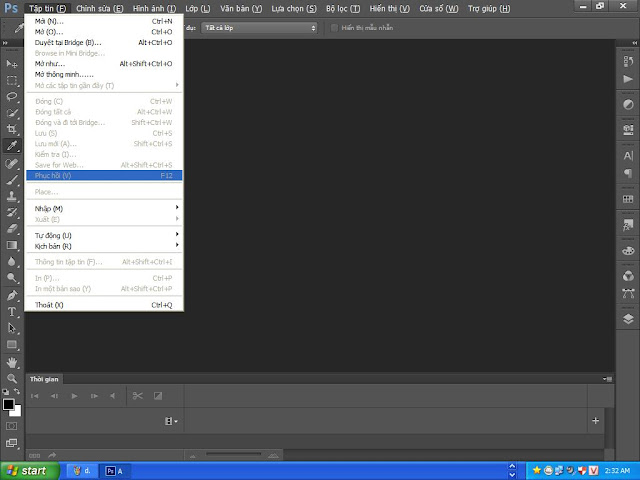
Task: Open the Layers panel icon
Action: click(628, 318)
